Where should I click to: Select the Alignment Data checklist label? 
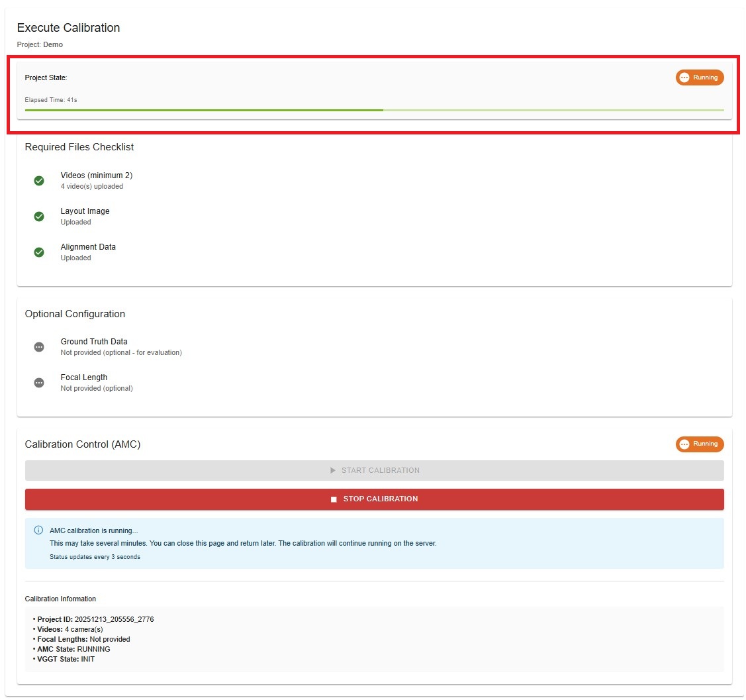pos(88,247)
